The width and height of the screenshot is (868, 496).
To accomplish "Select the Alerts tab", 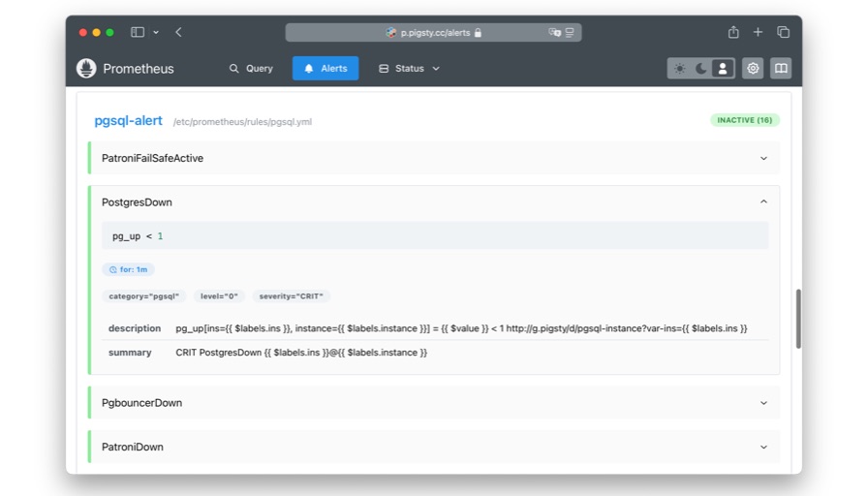I will point(325,69).
